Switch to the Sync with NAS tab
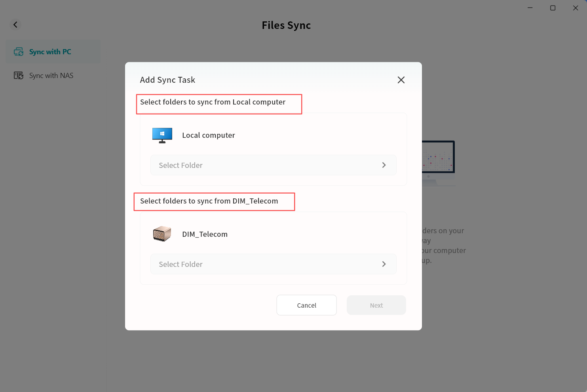The width and height of the screenshot is (587, 392). [51, 76]
